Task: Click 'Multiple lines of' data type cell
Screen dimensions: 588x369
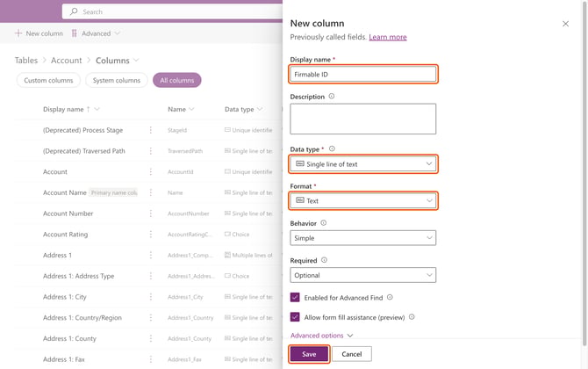Action: coord(248,256)
